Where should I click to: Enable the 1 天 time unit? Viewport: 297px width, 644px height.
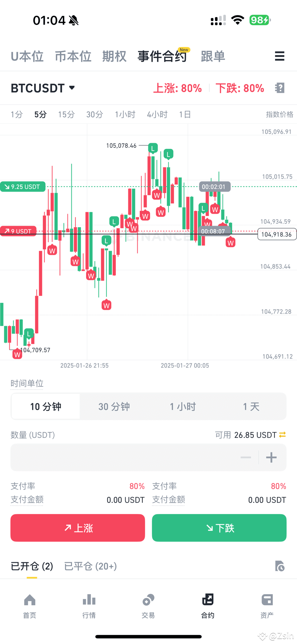coord(250,406)
